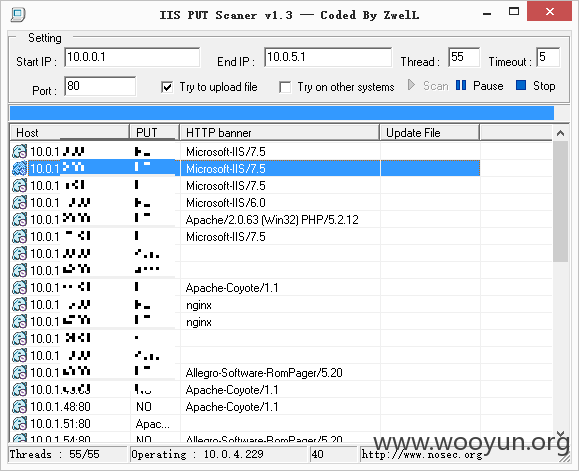
Task: Pause the running scan
Action: click(479, 86)
